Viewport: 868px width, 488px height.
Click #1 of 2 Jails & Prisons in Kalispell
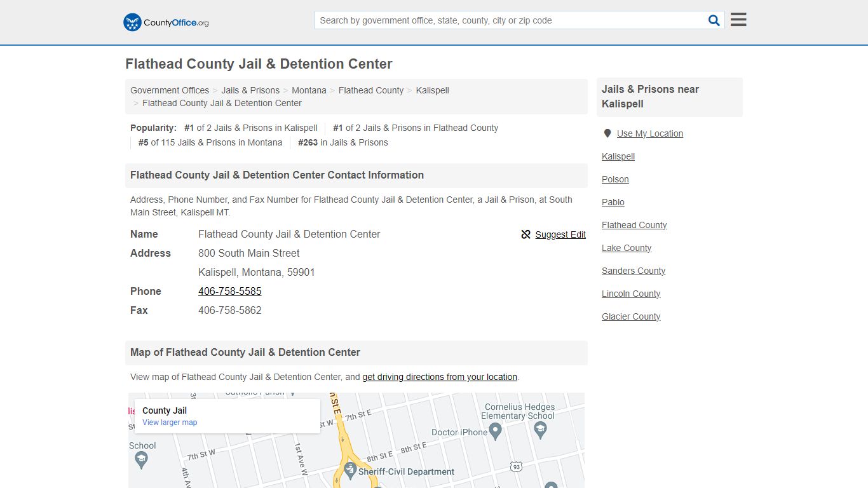coord(251,128)
